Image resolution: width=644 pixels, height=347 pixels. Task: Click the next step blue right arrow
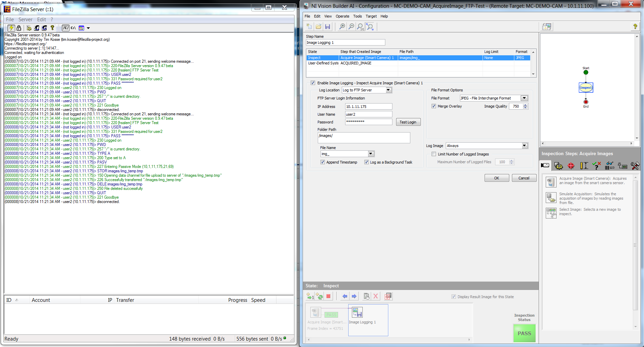354,296
